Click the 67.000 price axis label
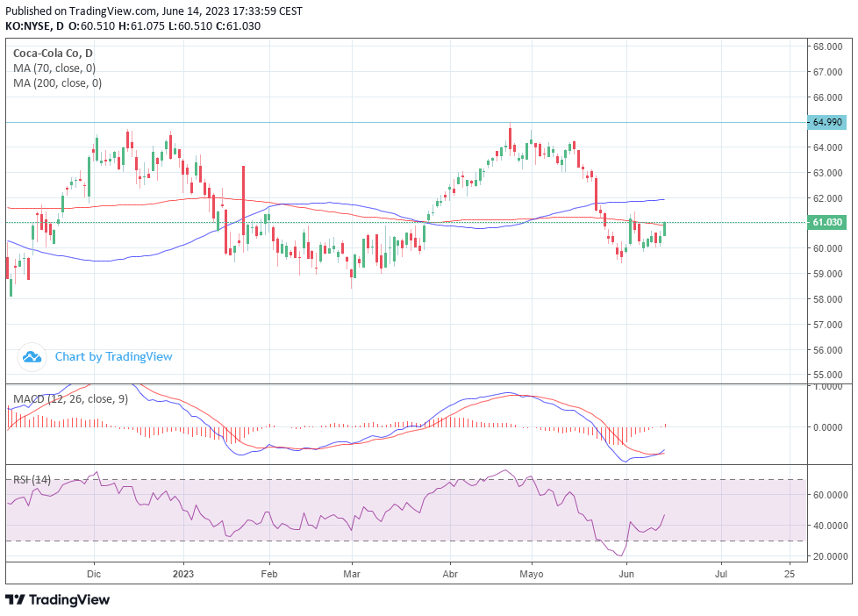This screenshot has height=616, width=858. tap(827, 72)
